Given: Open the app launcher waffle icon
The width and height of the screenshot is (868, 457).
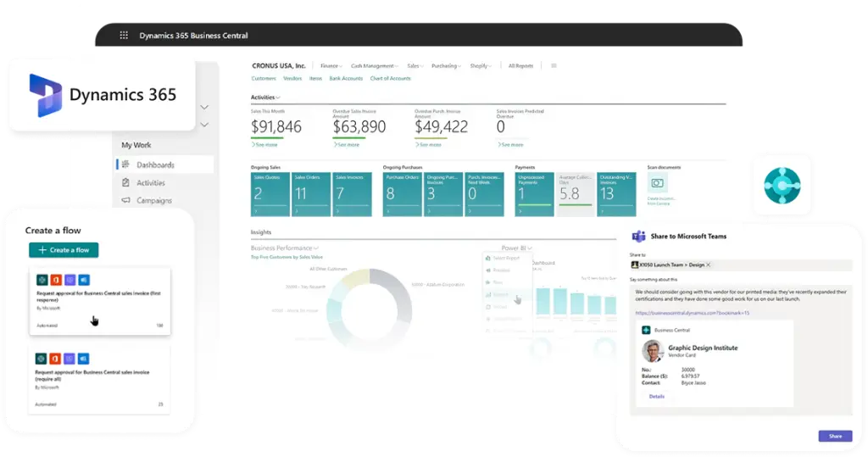Looking at the screenshot, I should 124,35.
